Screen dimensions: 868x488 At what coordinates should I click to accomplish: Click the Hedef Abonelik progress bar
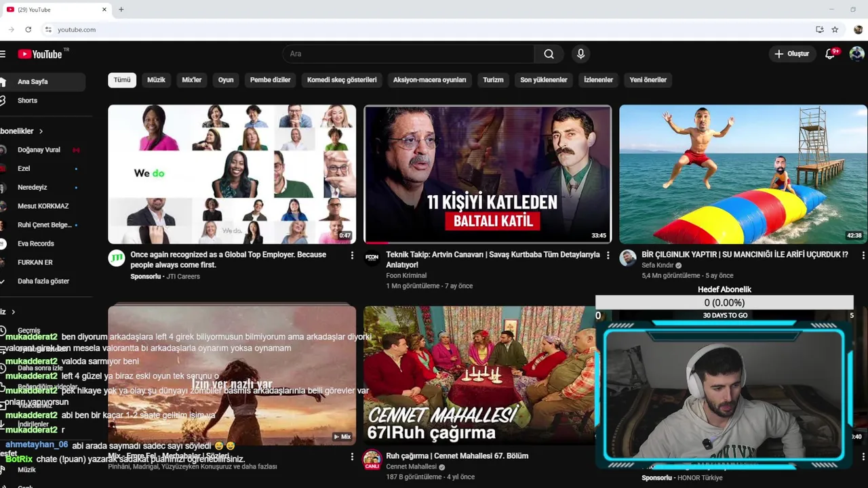(724, 303)
